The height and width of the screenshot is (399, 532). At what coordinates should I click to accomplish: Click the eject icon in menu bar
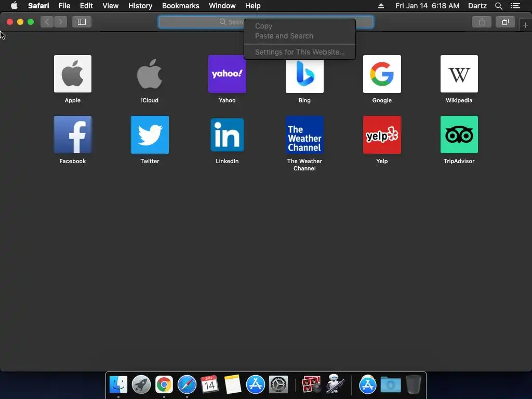[x=381, y=6]
